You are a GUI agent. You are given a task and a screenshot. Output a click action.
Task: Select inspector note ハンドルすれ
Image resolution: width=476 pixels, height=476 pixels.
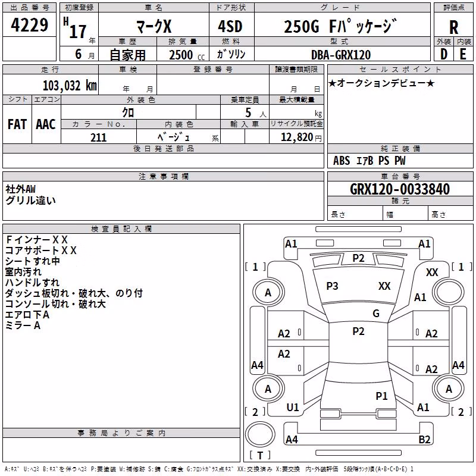32,283
